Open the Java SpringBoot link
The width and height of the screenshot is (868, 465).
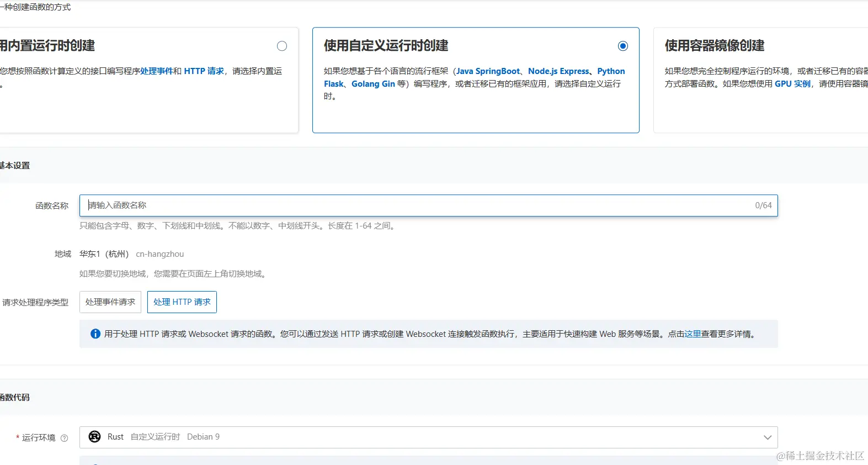488,71
